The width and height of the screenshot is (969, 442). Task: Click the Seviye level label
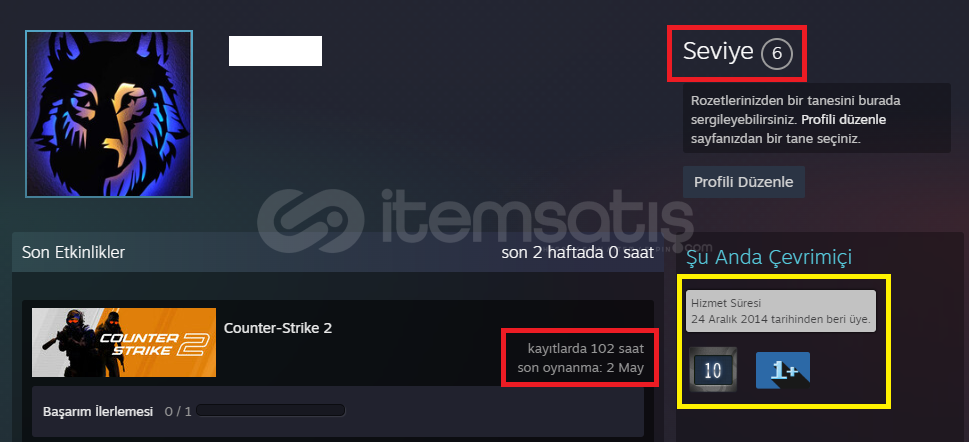point(718,52)
